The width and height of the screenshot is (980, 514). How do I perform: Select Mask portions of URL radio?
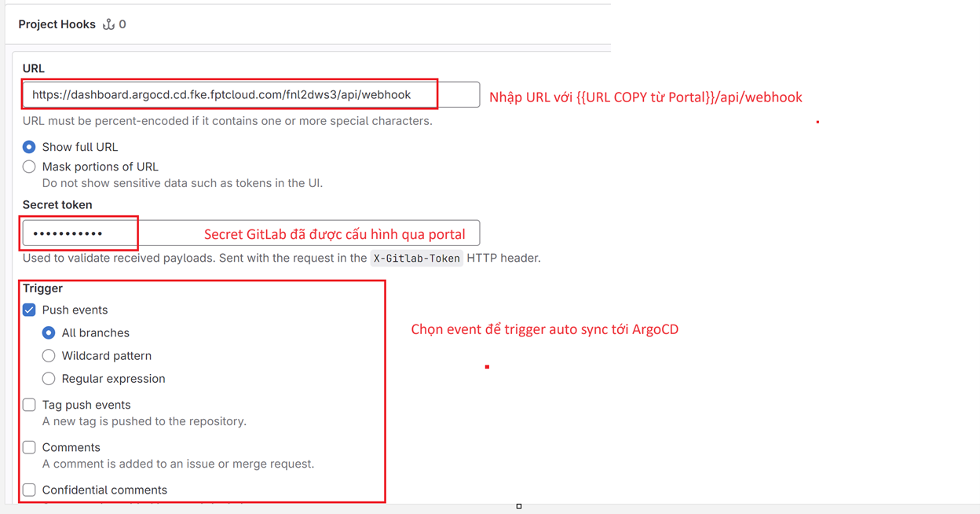tap(29, 167)
